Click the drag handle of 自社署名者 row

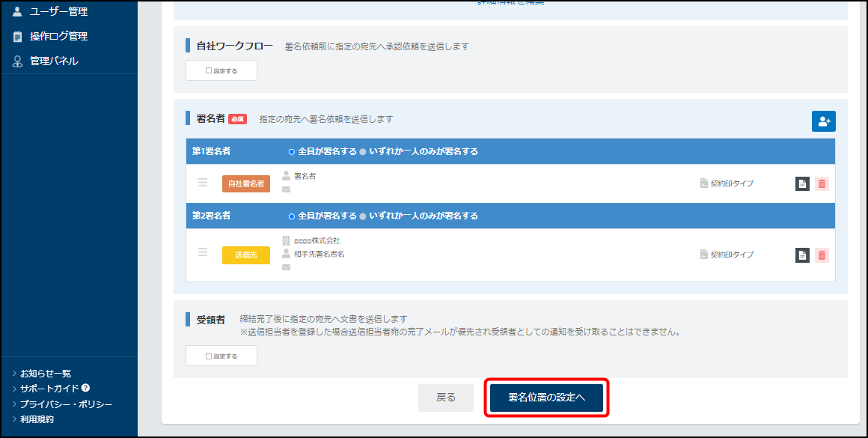tap(203, 183)
